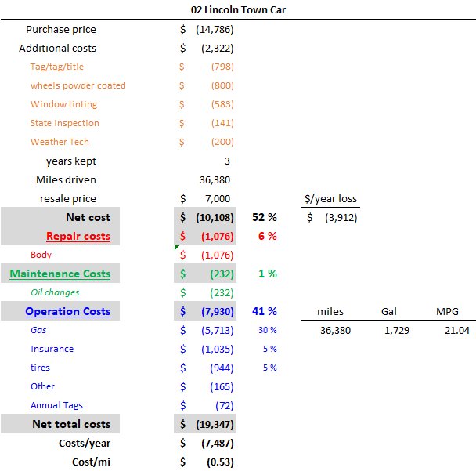Select the 1 % maintenance percentage
The height and width of the screenshot is (471, 476).
tap(268, 274)
